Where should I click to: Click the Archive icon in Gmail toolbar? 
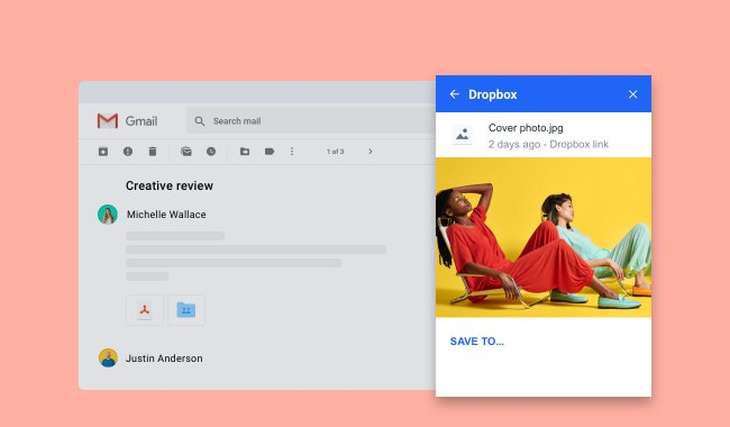point(103,152)
